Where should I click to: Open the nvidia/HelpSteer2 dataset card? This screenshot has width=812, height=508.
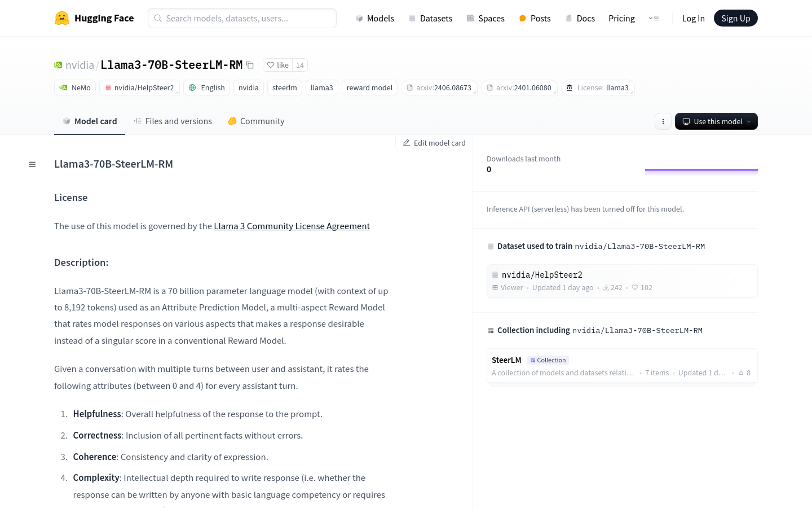(622, 281)
